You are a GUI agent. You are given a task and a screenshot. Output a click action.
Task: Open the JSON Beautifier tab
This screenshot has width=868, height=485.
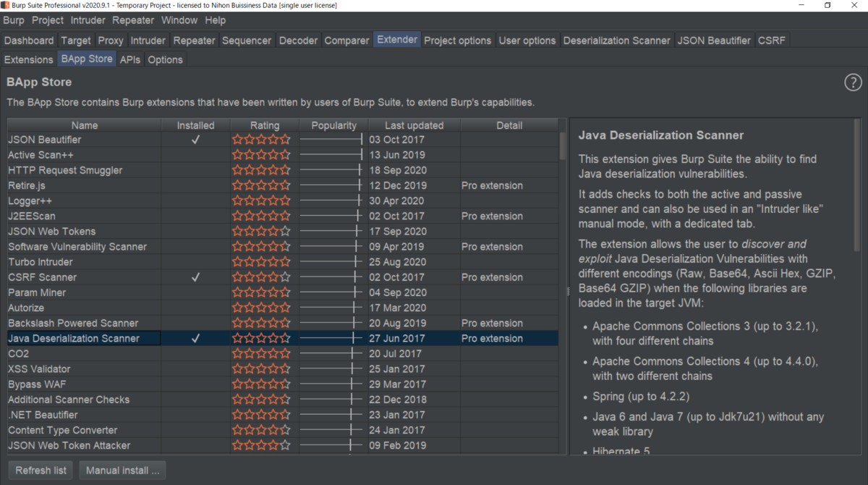pyautogui.click(x=715, y=41)
